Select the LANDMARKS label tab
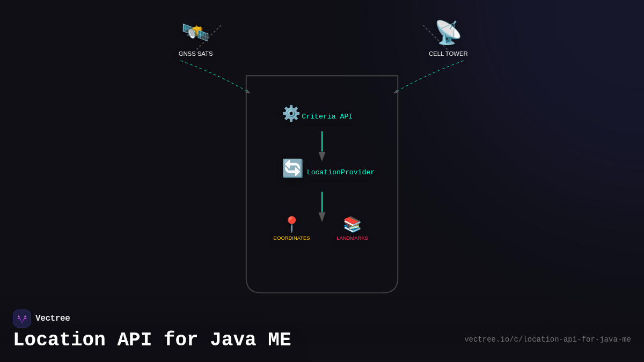 pos(352,238)
